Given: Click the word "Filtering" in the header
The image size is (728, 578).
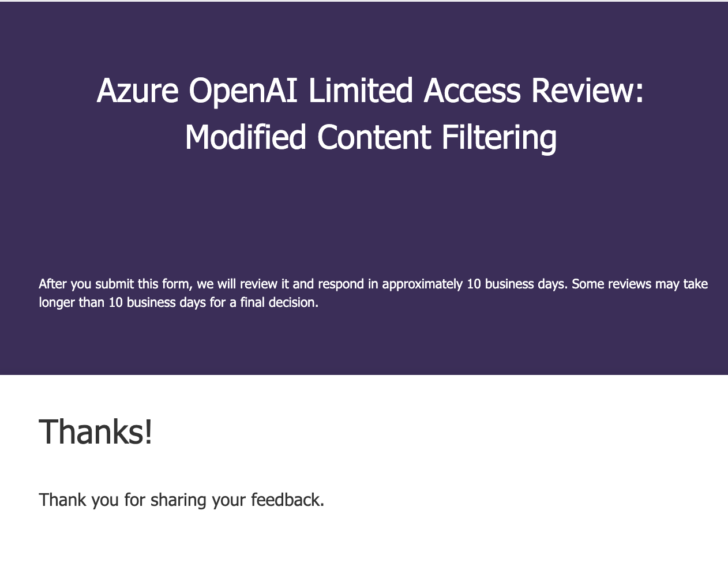Looking at the screenshot, I should coord(499,137).
